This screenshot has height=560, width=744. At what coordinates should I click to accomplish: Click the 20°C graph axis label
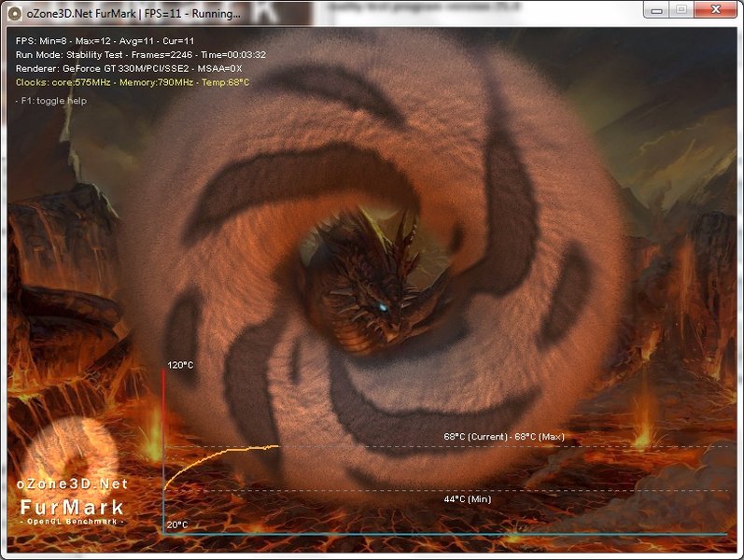pyautogui.click(x=177, y=525)
